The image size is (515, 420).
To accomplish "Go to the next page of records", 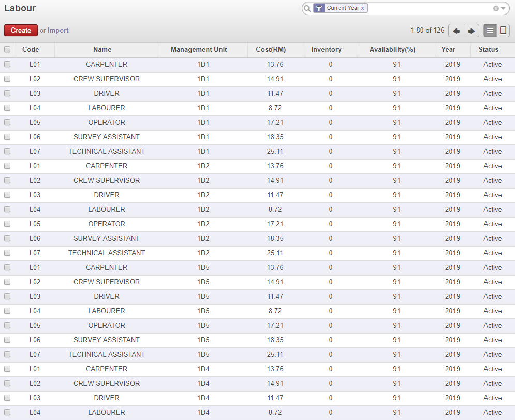I will coord(472,31).
